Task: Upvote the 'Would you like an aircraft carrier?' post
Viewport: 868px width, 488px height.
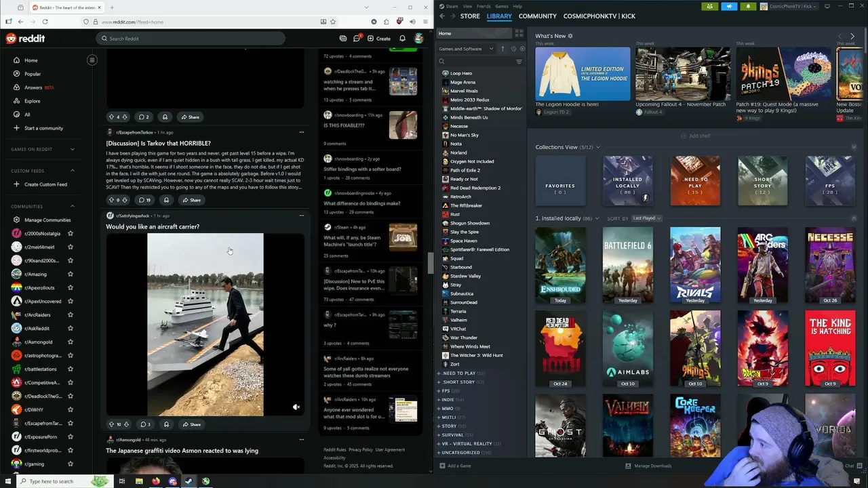Action: tap(112, 424)
